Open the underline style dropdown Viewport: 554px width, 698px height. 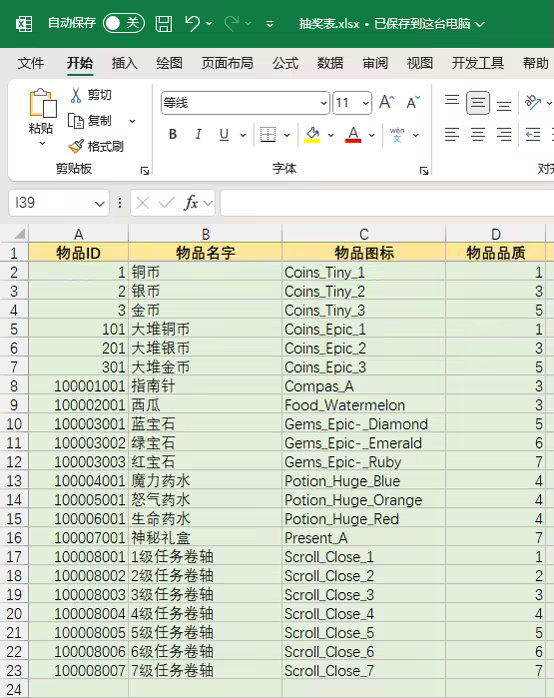(243, 135)
